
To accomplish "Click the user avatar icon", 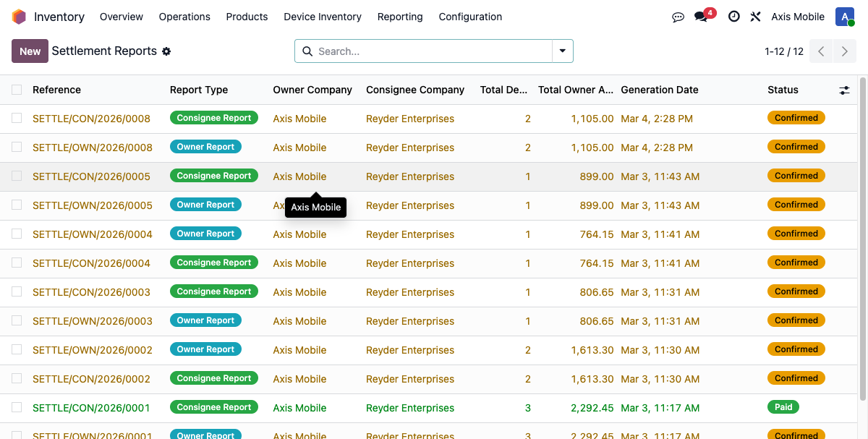I will [844, 17].
